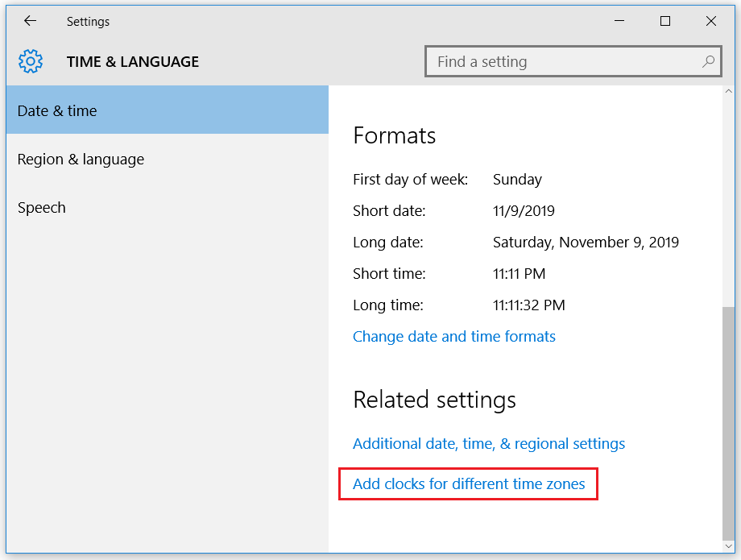Select the Date & time section

pos(168,110)
